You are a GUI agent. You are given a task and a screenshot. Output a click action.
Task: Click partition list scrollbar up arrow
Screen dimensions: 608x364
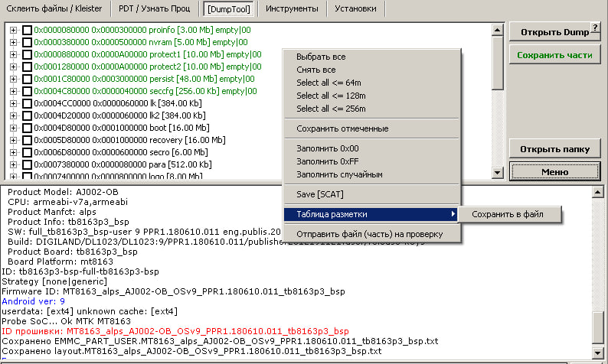[498, 29]
